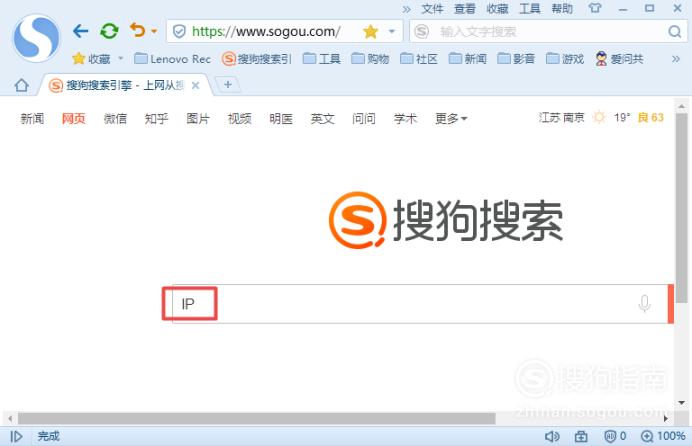The height and width of the screenshot is (446, 692).
Task: Click the 网页 category link
Action: 73,119
